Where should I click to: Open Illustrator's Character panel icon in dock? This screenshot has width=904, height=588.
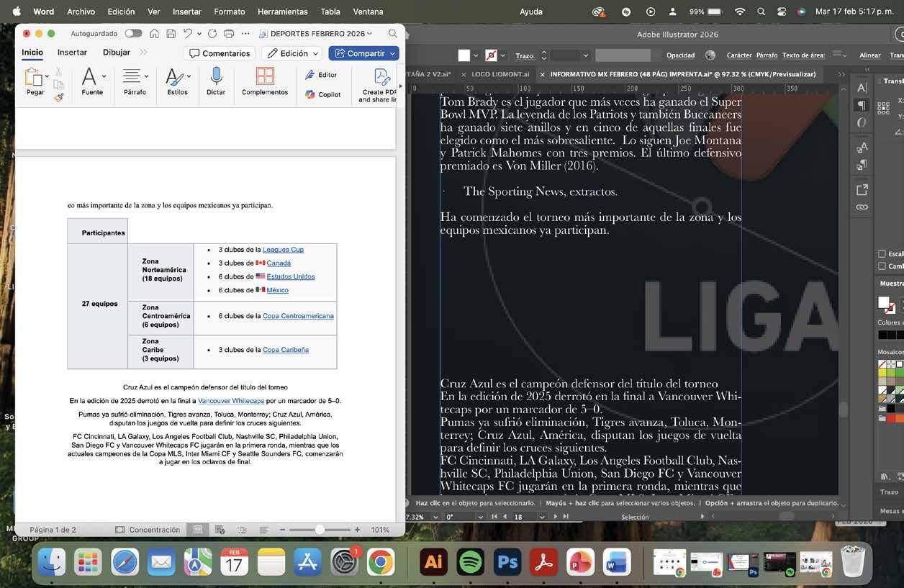click(x=862, y=88)
